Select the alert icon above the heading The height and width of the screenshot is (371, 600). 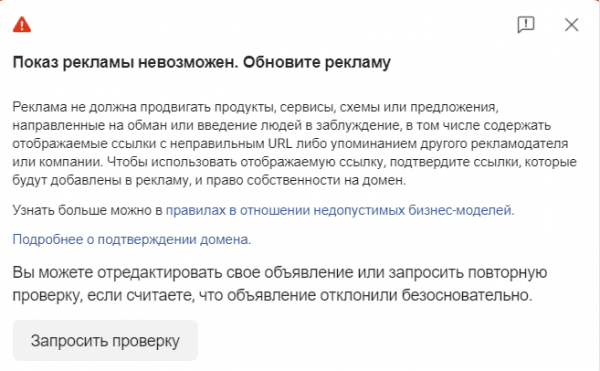(22, 24)
